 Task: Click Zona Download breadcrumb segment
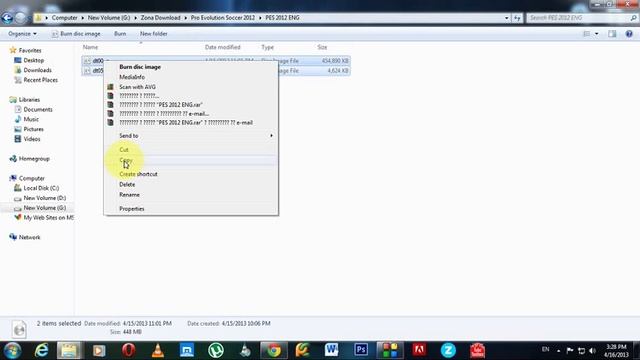tap(160, 18)
